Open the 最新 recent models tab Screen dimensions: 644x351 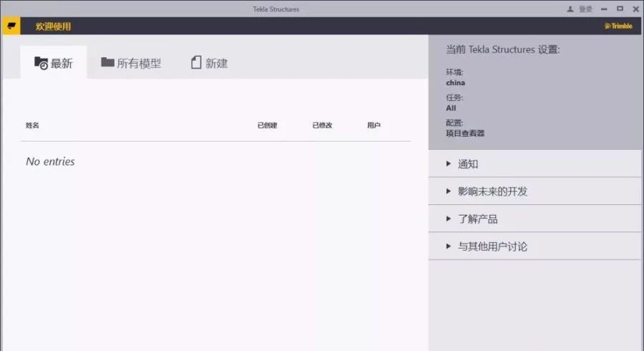54,62
